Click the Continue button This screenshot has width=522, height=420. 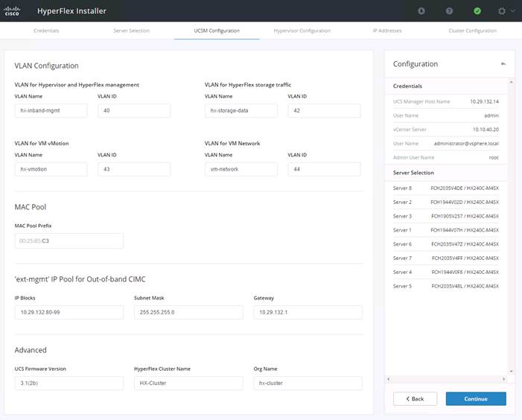tap(476, 398)
